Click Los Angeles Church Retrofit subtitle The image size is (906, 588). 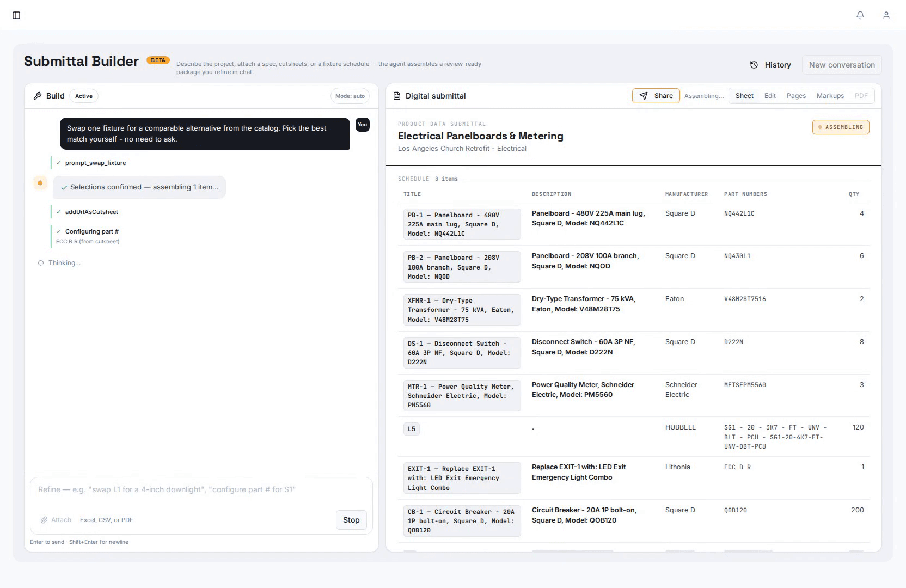tap(462, 149)
